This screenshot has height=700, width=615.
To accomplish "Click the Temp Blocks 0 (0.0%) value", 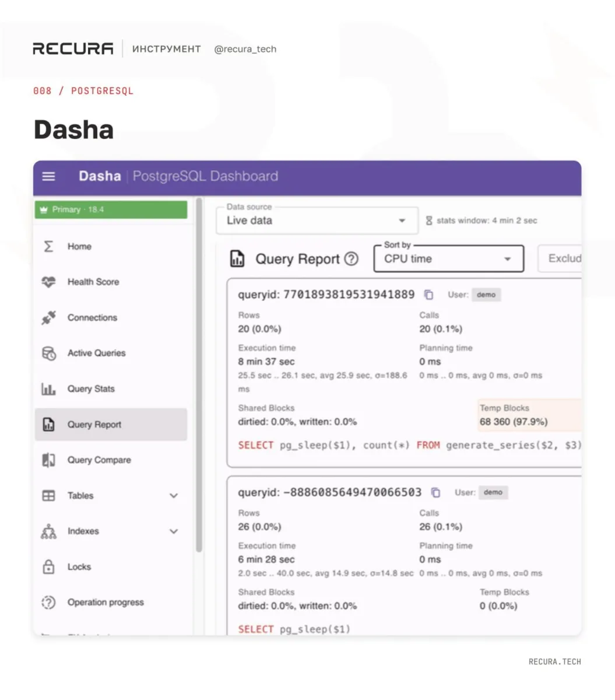I will (x=498, y=606).
